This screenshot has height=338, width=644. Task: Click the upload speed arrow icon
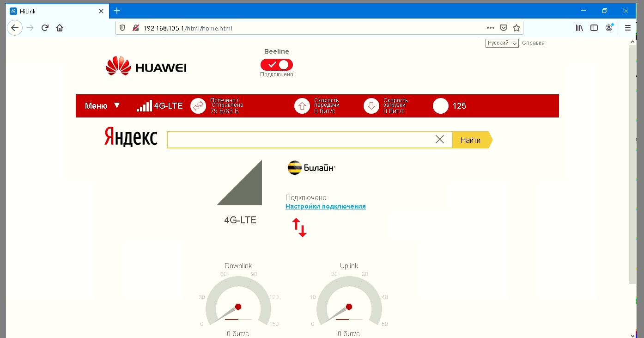[x=302, y=106]
